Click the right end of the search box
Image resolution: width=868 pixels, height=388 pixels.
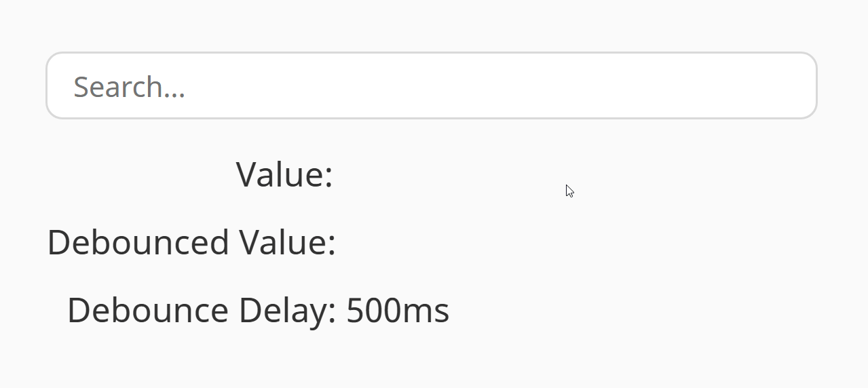tap(794, 86)
